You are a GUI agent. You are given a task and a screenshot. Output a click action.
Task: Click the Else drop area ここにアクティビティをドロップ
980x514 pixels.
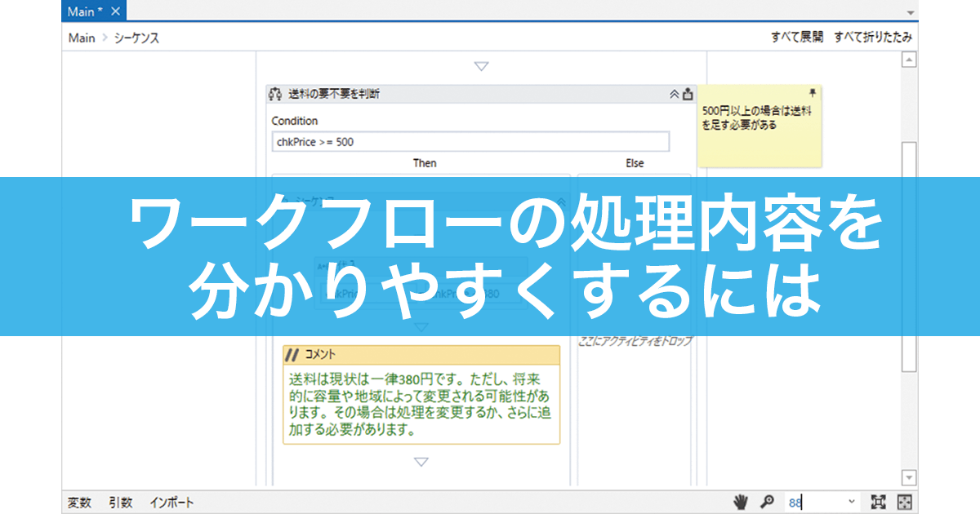635,341
